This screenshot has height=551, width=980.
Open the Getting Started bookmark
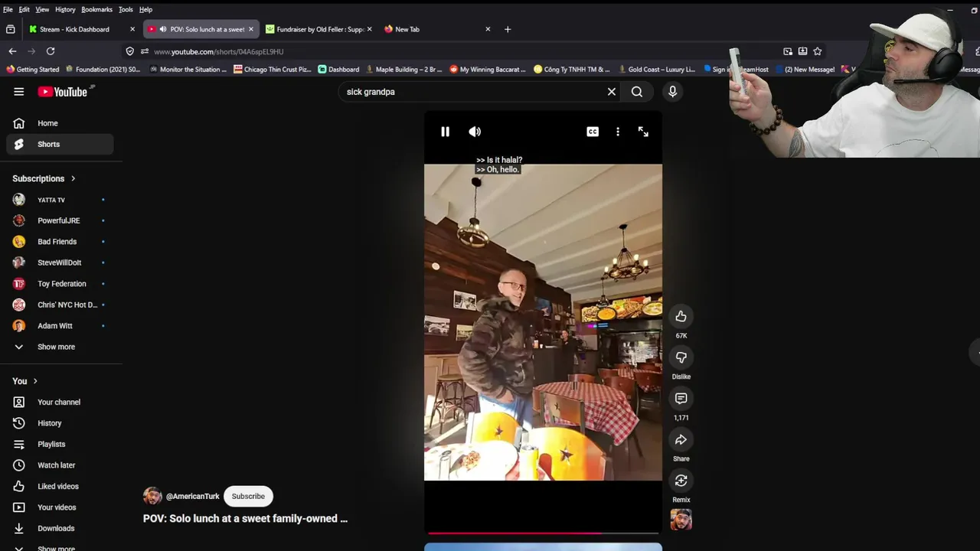tap(33, 69)
